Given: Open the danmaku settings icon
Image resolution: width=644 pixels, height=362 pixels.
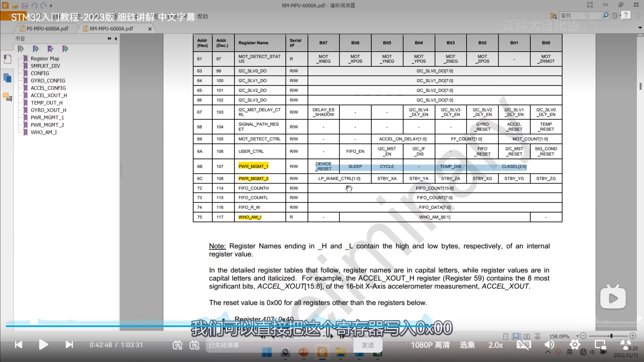Looking at the screenshot, I should (x=194, y=345).
